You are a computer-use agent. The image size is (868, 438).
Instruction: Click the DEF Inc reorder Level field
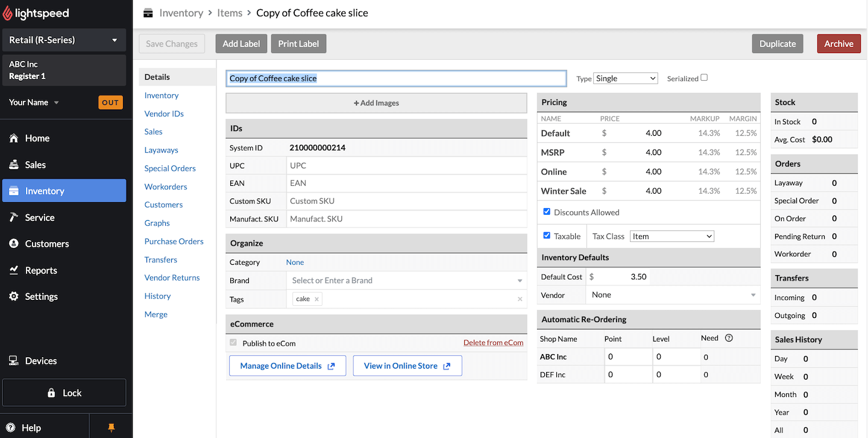click(676, 375)
